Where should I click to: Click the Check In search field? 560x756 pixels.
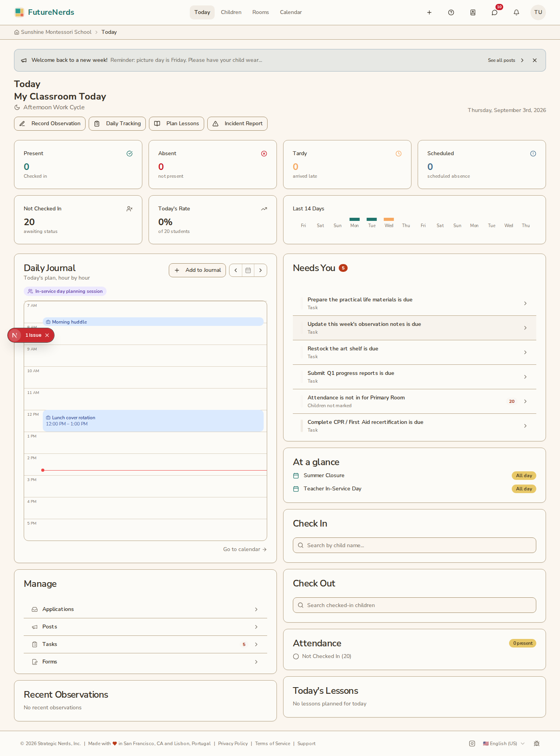pyautogui.click(x=415, y=545)
